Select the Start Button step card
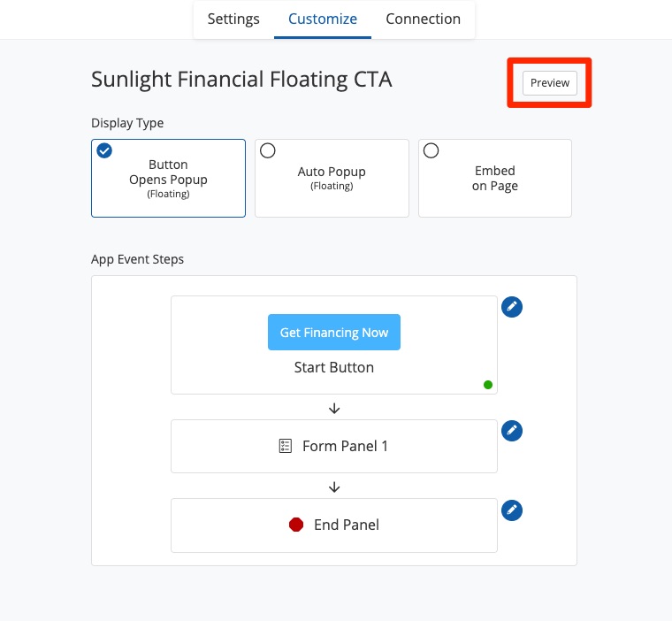672x621 pixels. click(334, 367)
